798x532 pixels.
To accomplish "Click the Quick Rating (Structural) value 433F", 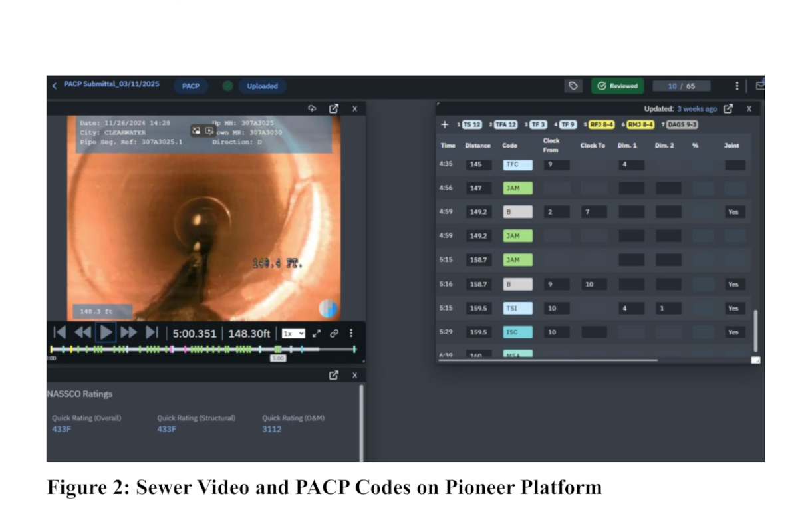I will 166,429.
